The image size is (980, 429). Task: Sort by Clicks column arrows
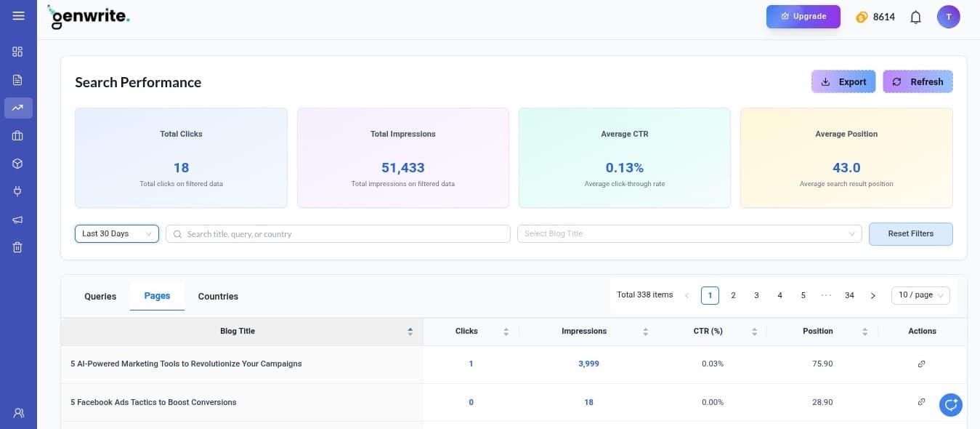click(x=506, y=332)
